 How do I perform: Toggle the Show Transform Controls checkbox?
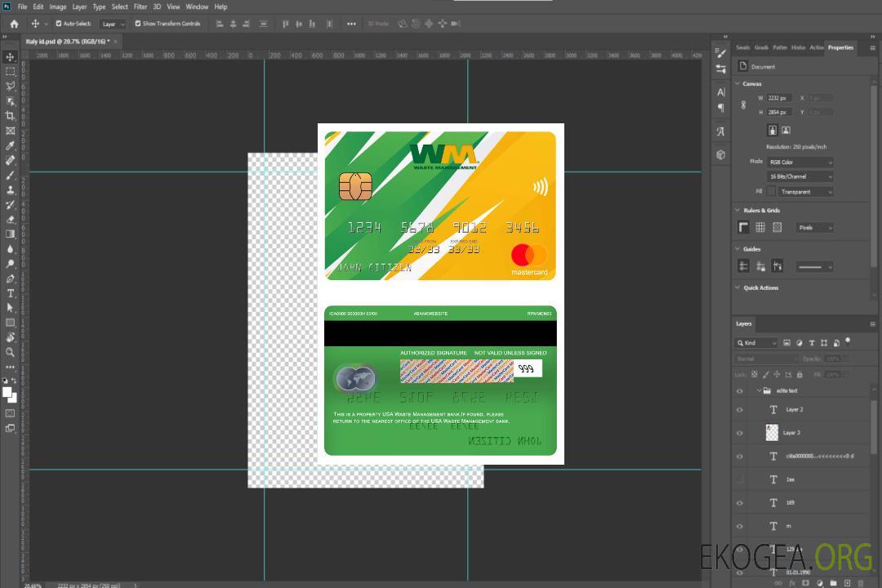click(x=138, y=24)
